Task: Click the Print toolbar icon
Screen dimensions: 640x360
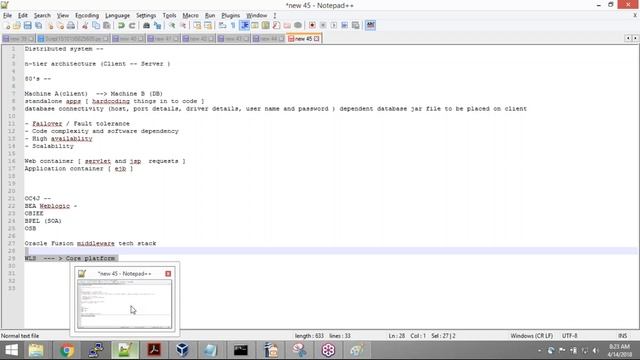Action: click(71, 25)
